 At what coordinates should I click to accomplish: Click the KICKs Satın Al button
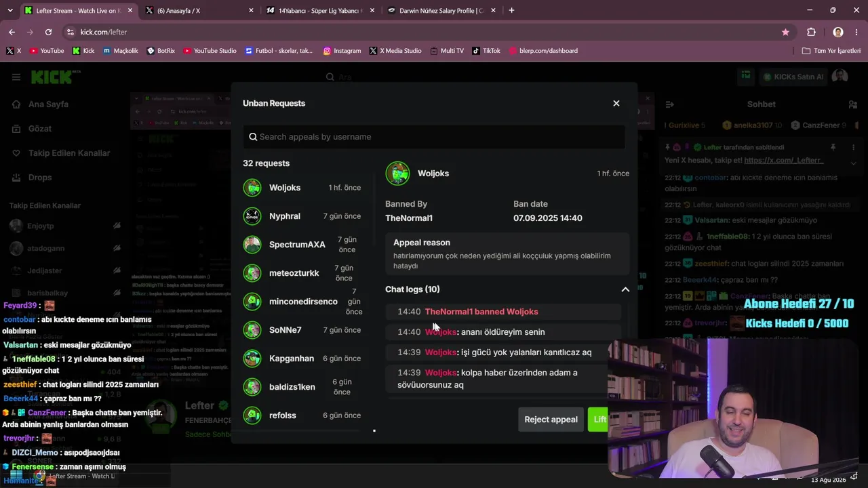(x=793, y=77)
